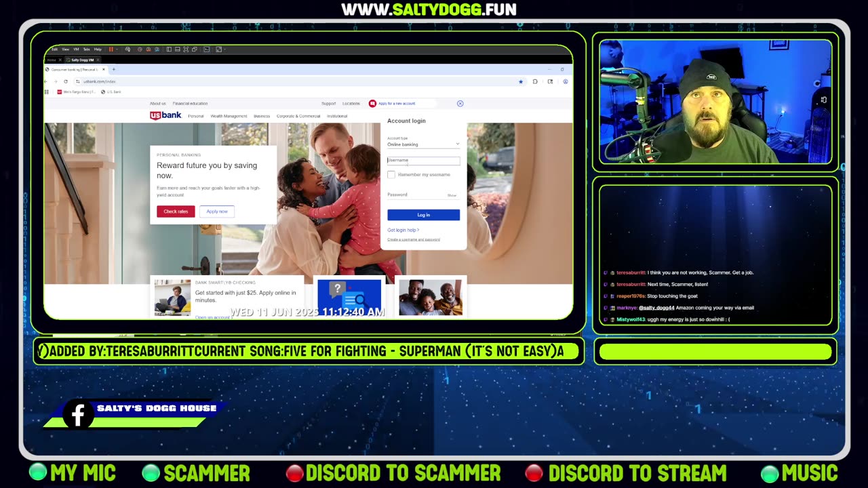
Task: Close the account login panel
Action: pos(460,104)
